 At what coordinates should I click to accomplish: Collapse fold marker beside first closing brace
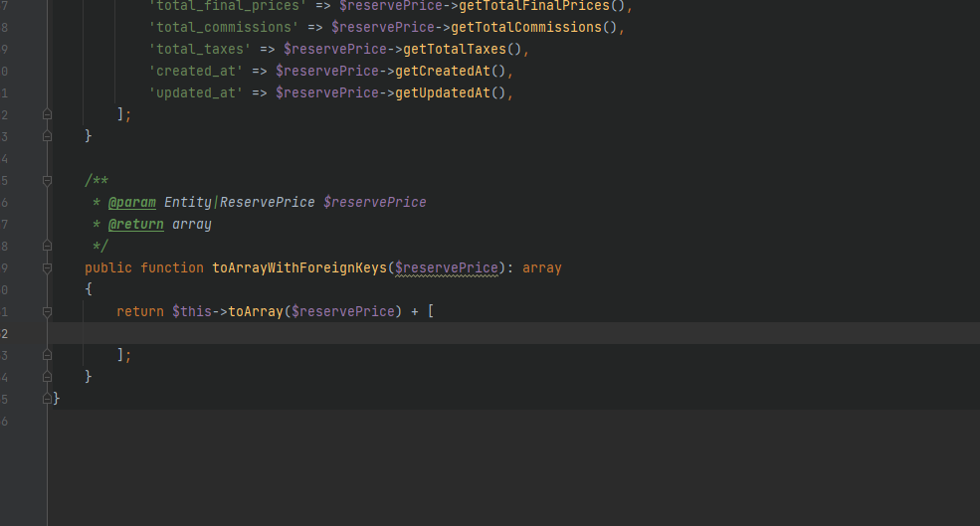pyautogui.click(x=47, y=135)
